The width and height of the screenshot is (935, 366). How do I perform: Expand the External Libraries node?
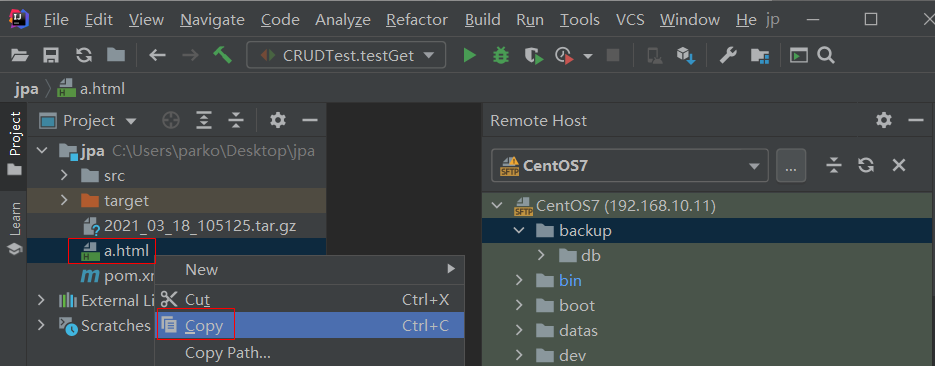click(x=41, y=300)
